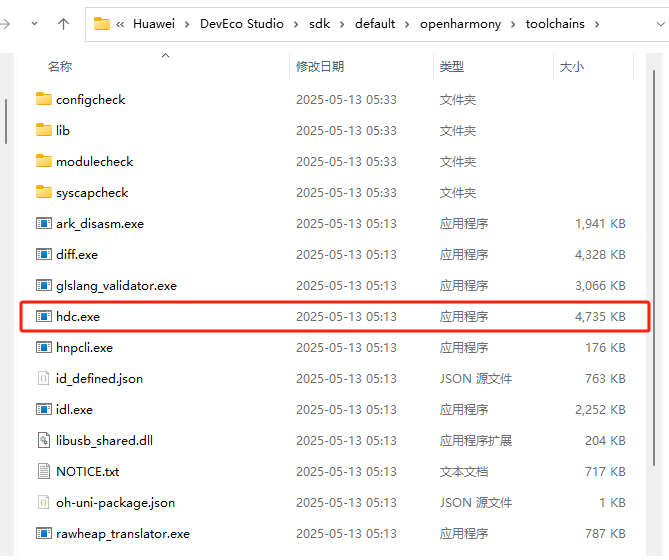Click the modulecheck folder name

[x=95, y=161]
